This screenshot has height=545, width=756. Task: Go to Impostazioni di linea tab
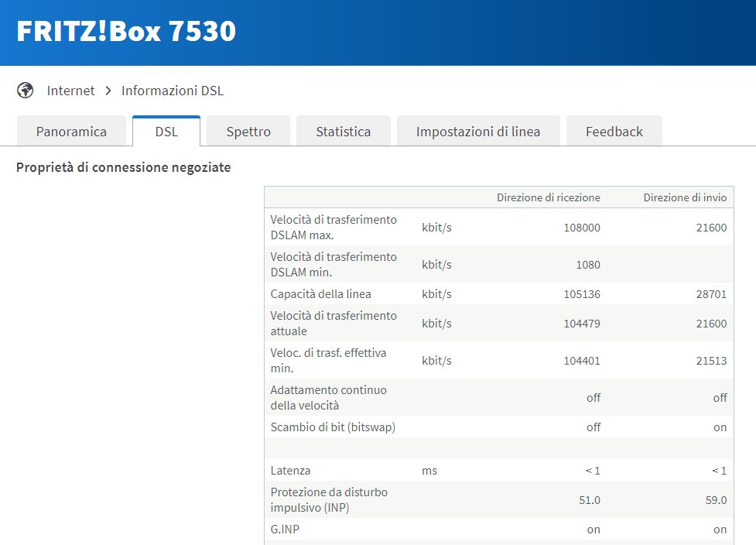(478, 132)
